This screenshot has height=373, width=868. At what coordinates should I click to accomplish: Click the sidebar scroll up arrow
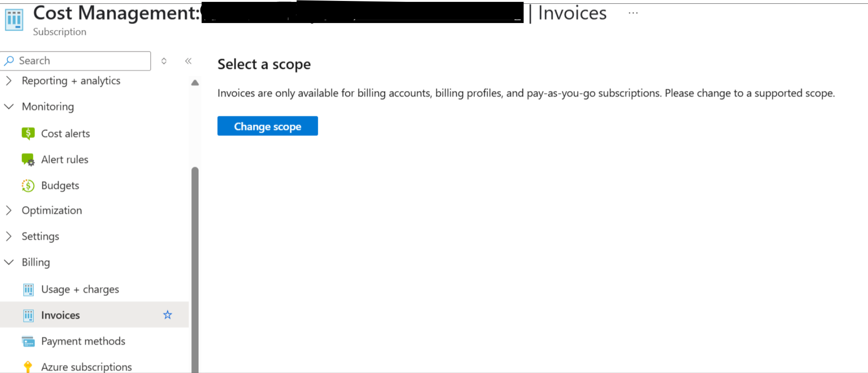[x=195, y=83]
